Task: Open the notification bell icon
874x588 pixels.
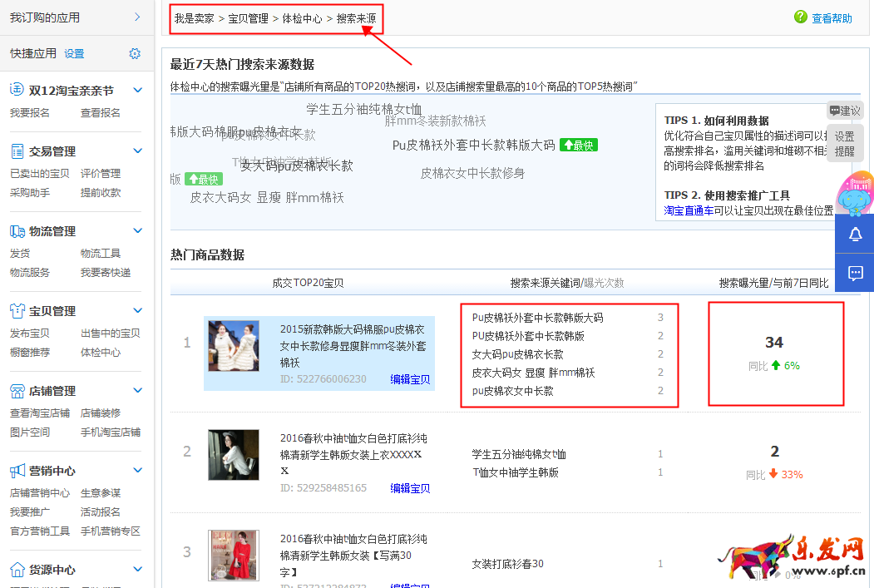Action: [855, 235]
